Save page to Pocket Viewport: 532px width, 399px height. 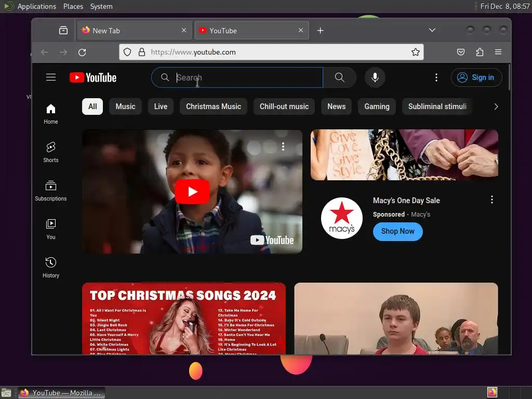tap(461, 52)
